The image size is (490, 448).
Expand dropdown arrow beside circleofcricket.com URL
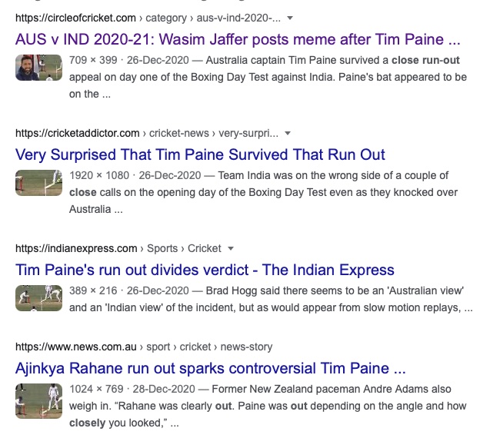point(290,18)
